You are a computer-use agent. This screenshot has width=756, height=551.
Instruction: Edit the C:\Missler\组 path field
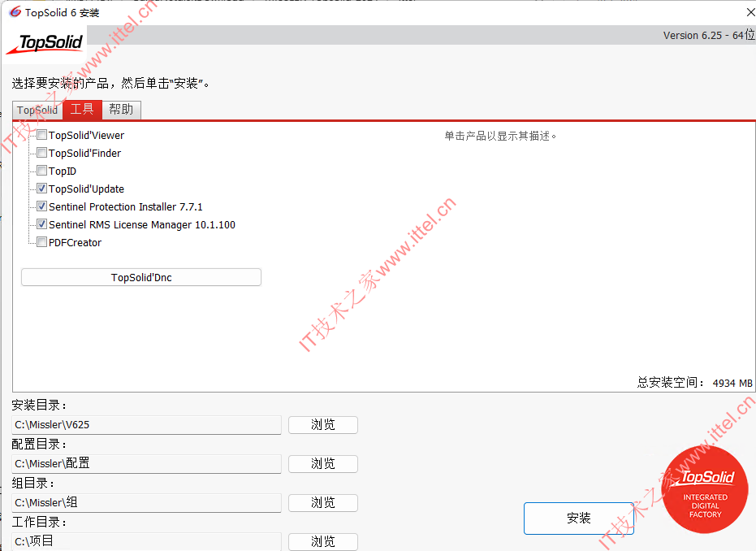point(146,503)
